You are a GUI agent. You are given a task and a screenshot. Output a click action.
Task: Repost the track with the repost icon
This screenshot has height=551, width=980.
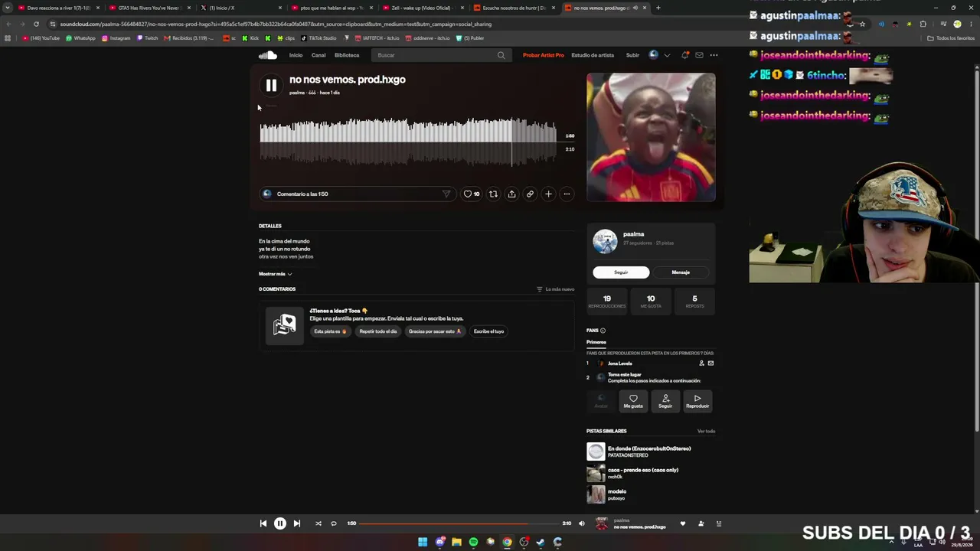(493, 194)
